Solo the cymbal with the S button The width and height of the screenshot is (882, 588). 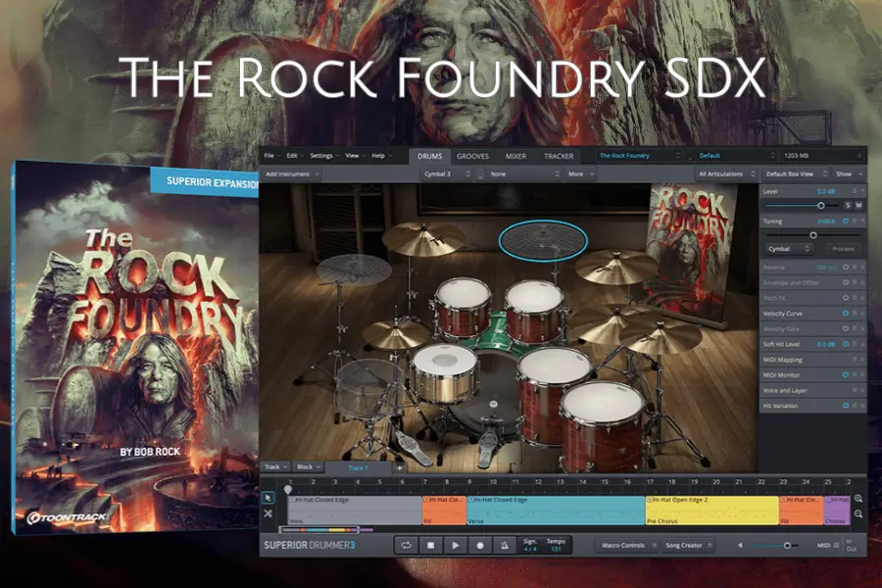click(848, 206)
